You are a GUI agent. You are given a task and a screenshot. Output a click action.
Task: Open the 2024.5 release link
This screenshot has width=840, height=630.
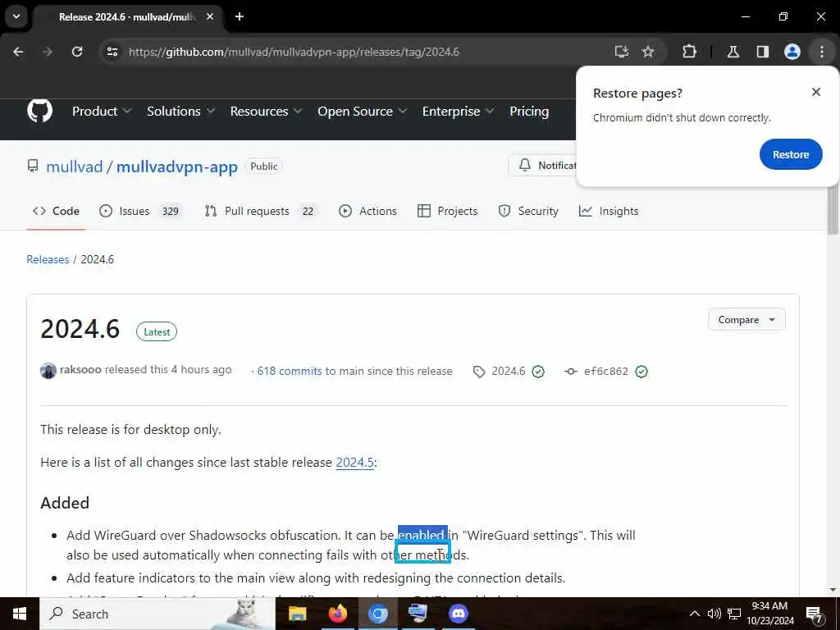point(354,463)
